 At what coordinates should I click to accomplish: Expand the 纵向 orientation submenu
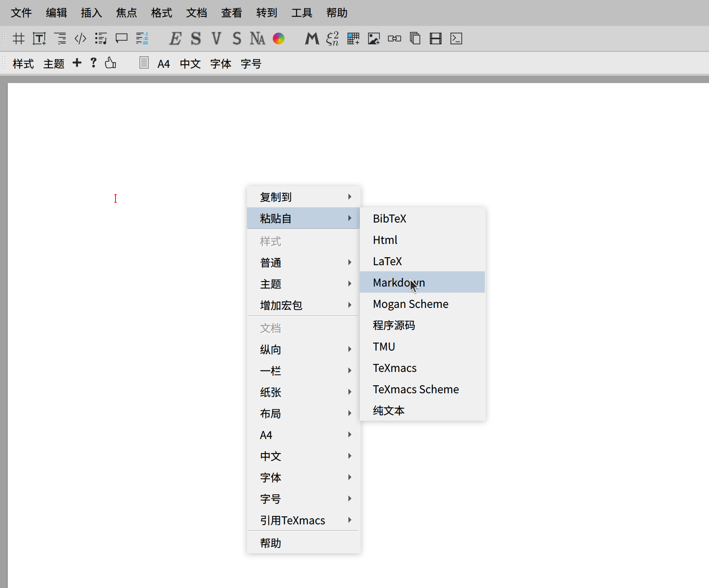click(x=303, y=349)
